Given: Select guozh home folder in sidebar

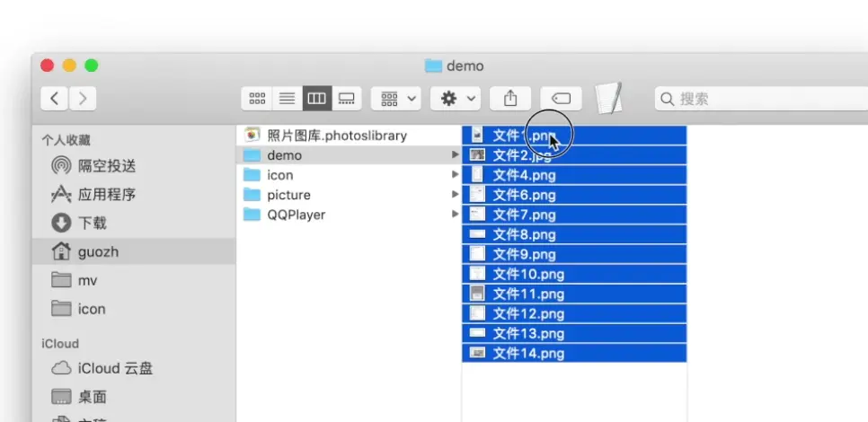Looking at the screenshot, I should point(134,251).
